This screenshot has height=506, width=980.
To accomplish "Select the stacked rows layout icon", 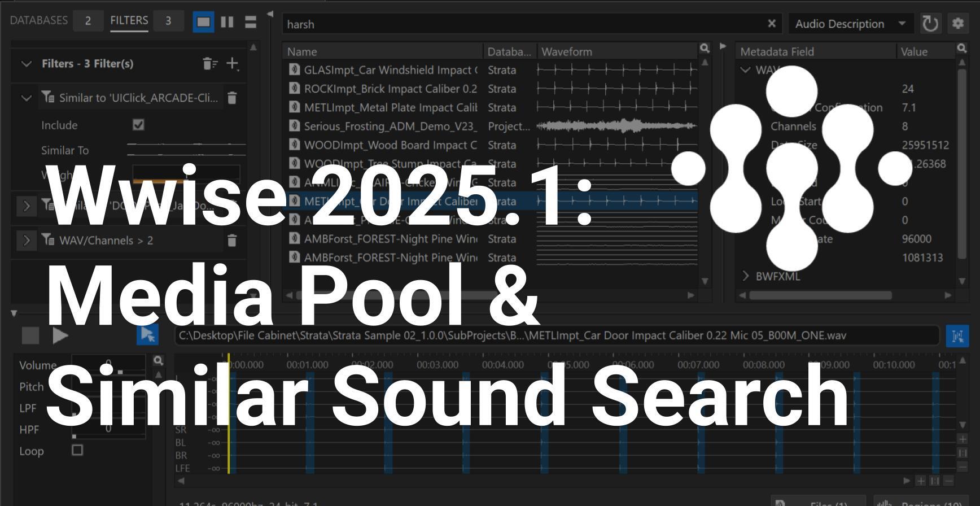I will pyautogui.click(x=251, y=22).
